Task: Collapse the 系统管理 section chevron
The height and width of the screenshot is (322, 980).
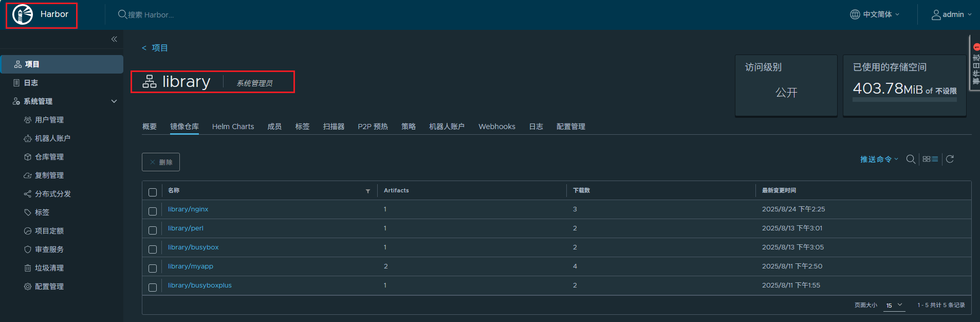Action: point(114,101)
